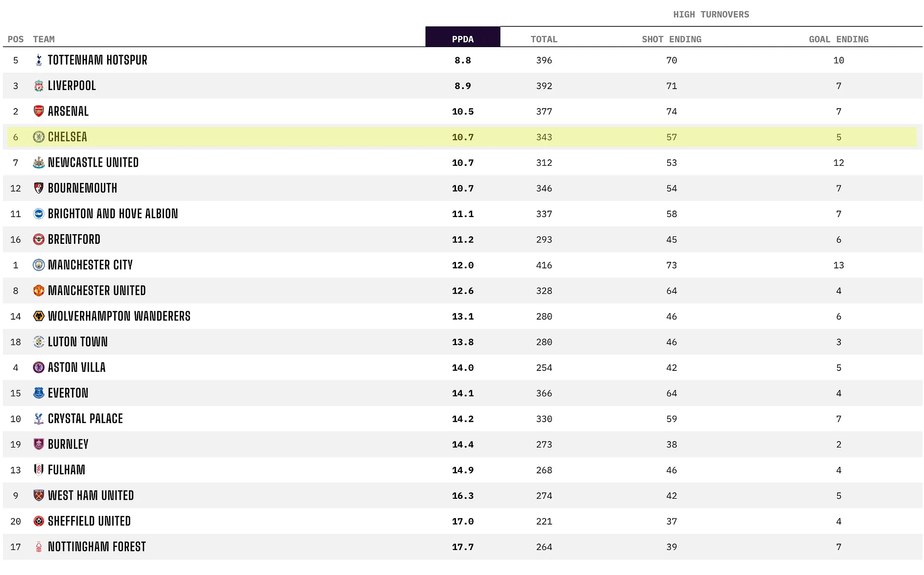Click the Everton crest icon
This screenshot has height=575, width=924.
click(39, 393)
